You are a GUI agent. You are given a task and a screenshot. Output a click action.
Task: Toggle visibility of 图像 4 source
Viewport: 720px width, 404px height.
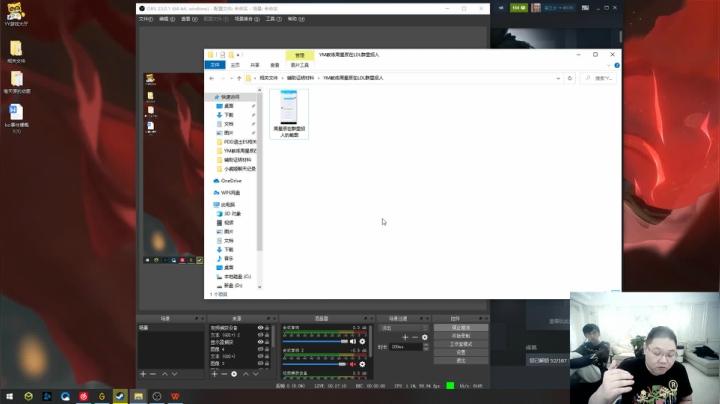click(260, 349)
